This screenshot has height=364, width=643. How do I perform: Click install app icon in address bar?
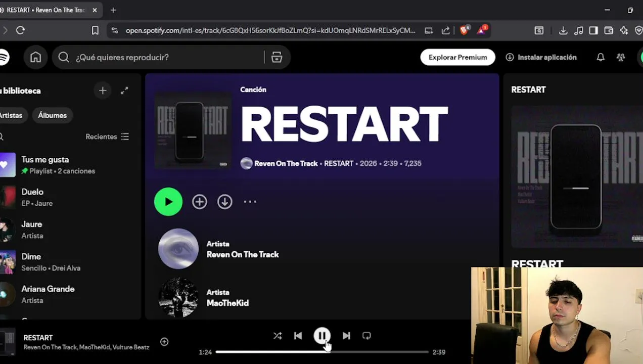[x=429, y=30]
